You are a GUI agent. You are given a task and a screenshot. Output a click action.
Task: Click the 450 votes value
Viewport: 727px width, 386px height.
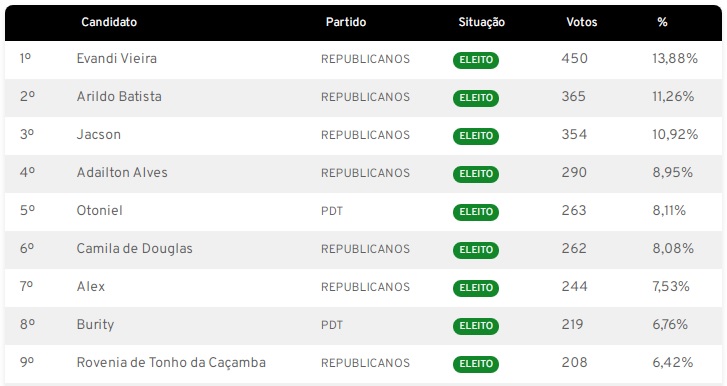coord(574,58)
